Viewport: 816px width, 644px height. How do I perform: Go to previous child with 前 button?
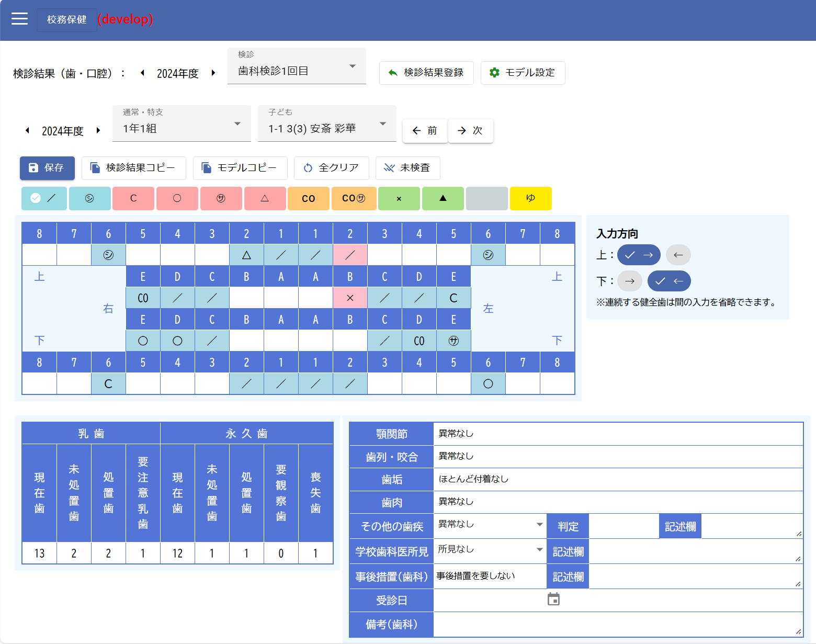coord(425,130)
